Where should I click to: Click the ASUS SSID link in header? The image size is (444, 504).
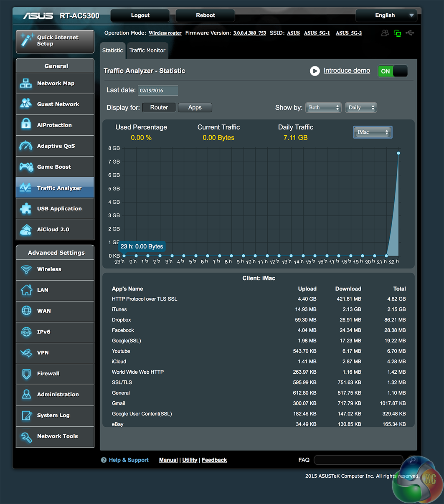(293, 33)
